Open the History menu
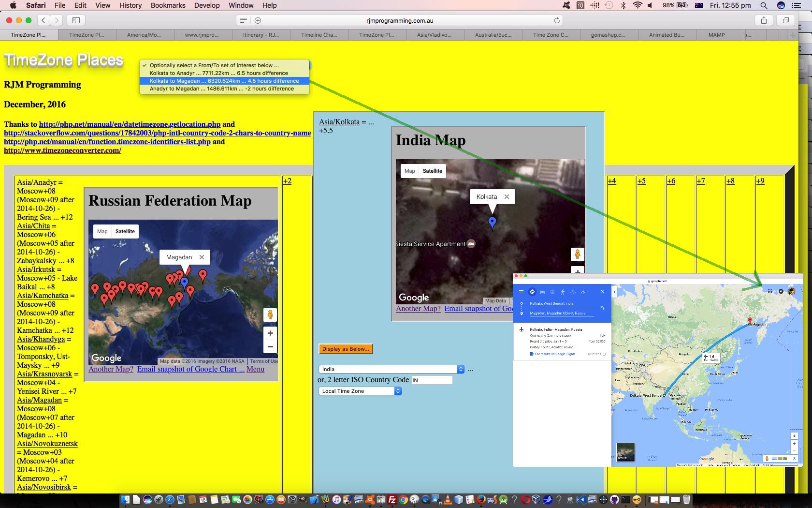 pos(130,5)
